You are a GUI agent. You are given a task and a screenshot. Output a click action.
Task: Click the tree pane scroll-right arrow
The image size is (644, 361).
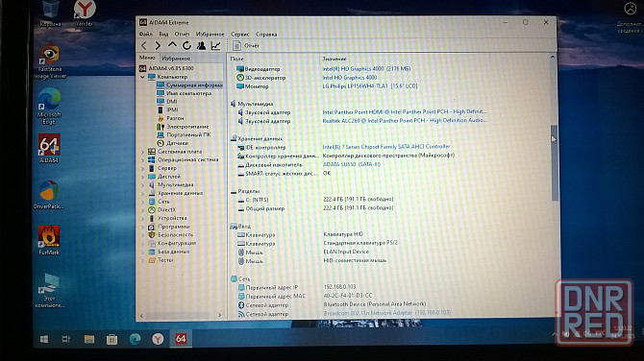(220, 315)
